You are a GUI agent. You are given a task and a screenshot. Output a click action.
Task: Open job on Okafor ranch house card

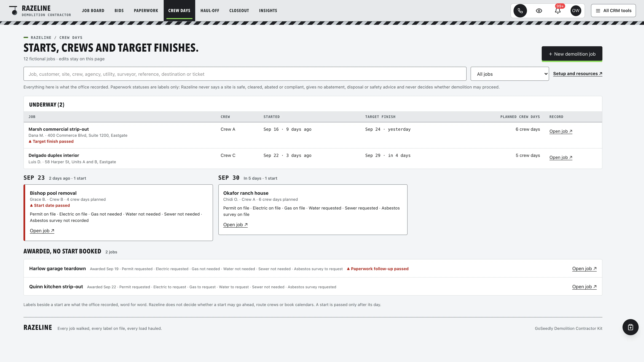235,225
